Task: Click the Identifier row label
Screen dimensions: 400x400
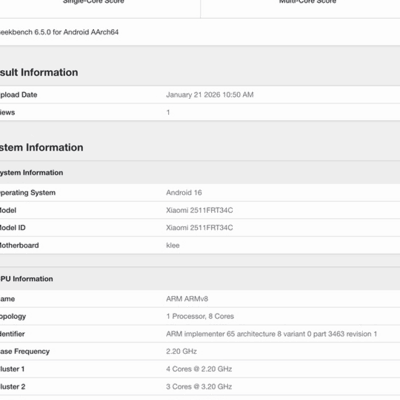Action: pos(12,334)
